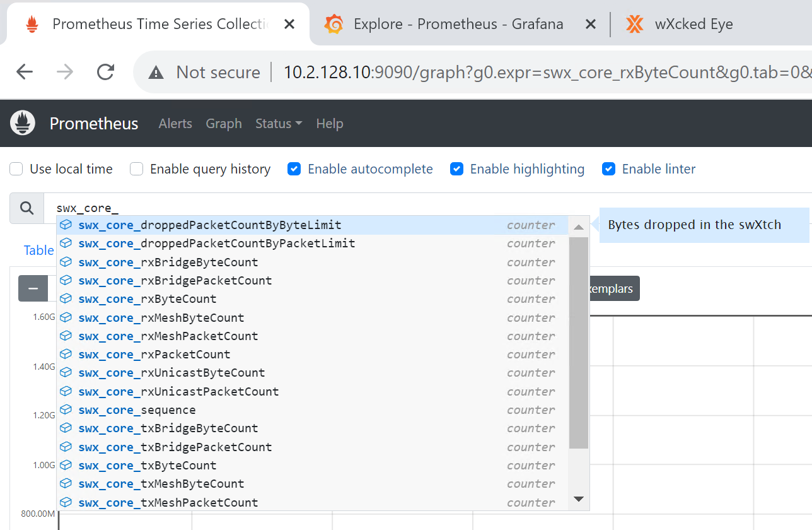Open the Status dropdown menu
Screen dimensions: 812x530
tap(279, 124)
